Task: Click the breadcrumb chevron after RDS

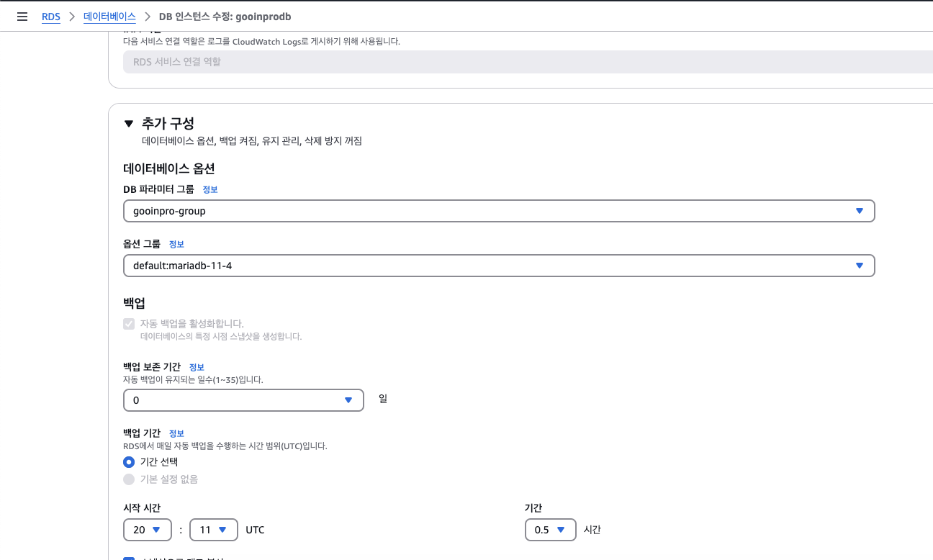Action: coord(72,16)
